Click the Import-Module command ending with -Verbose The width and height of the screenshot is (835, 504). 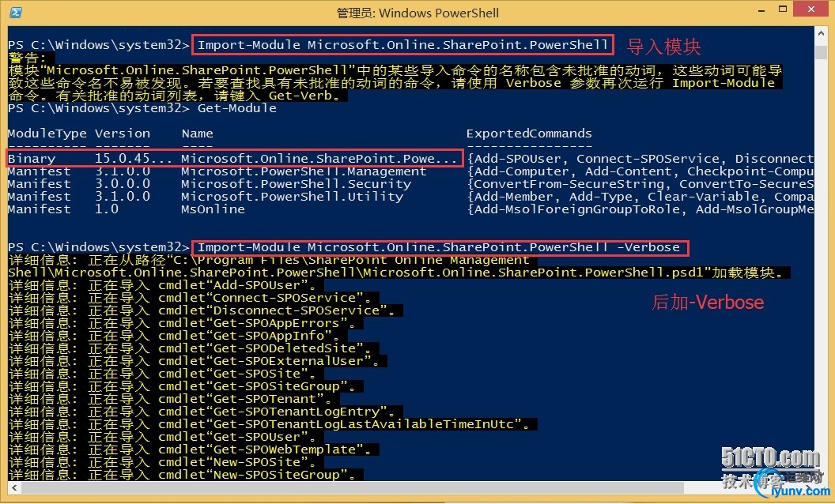439,247
